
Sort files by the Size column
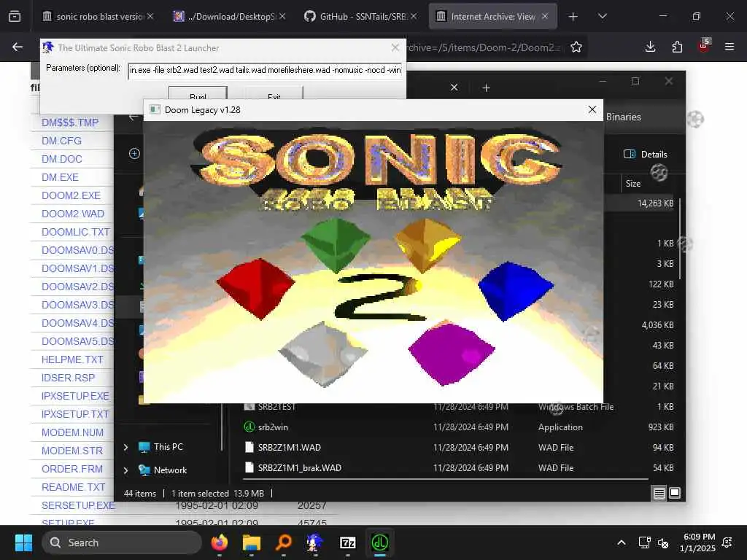tap(632, 184)
